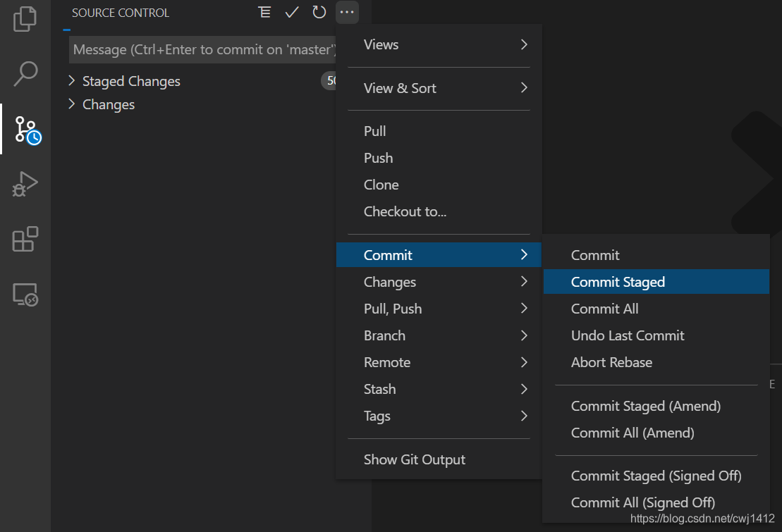Open the View & Sort submenu

pyautogui.click(x=400, y=88)
